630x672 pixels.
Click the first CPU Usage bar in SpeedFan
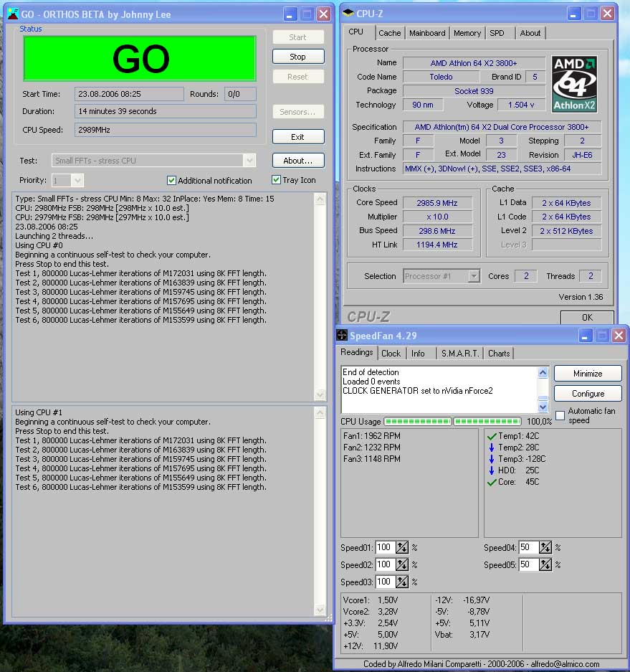point(418,422)
